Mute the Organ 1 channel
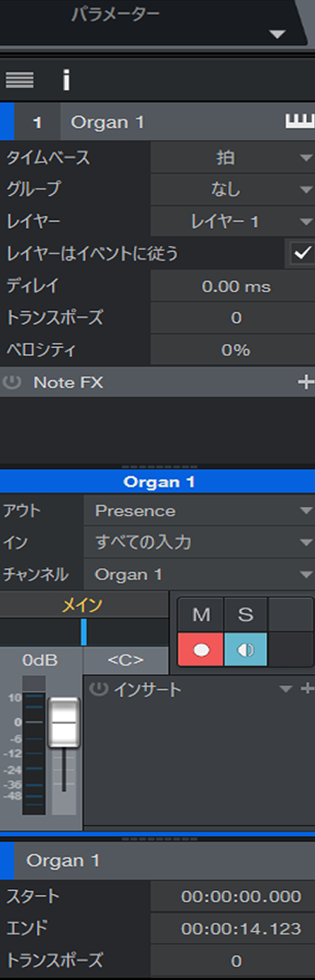 [201, 615]
